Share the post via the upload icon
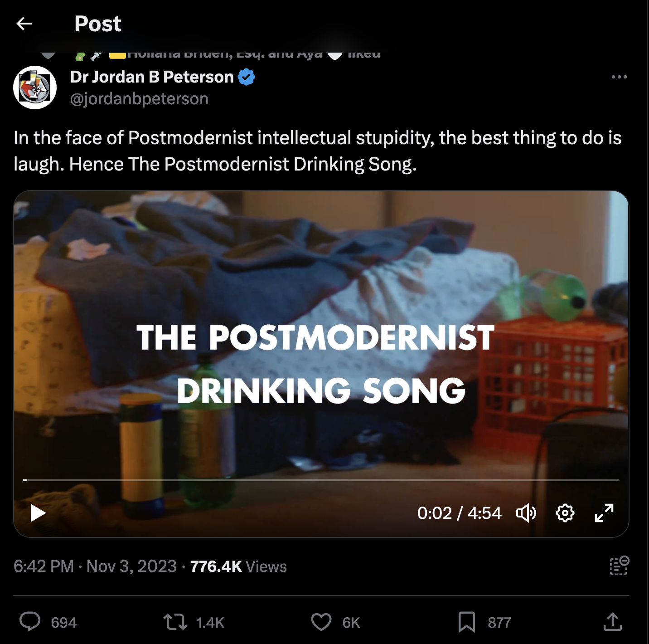 coord(612,622)
